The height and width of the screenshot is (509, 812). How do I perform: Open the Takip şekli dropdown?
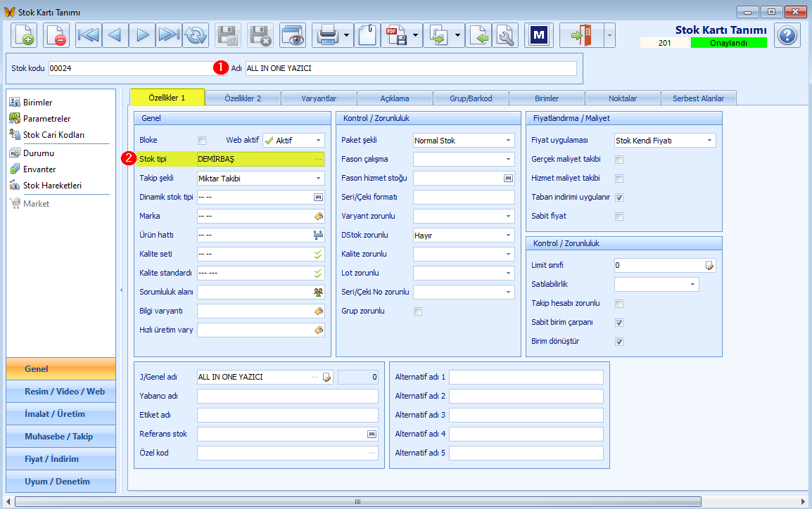tap(318, 179)
